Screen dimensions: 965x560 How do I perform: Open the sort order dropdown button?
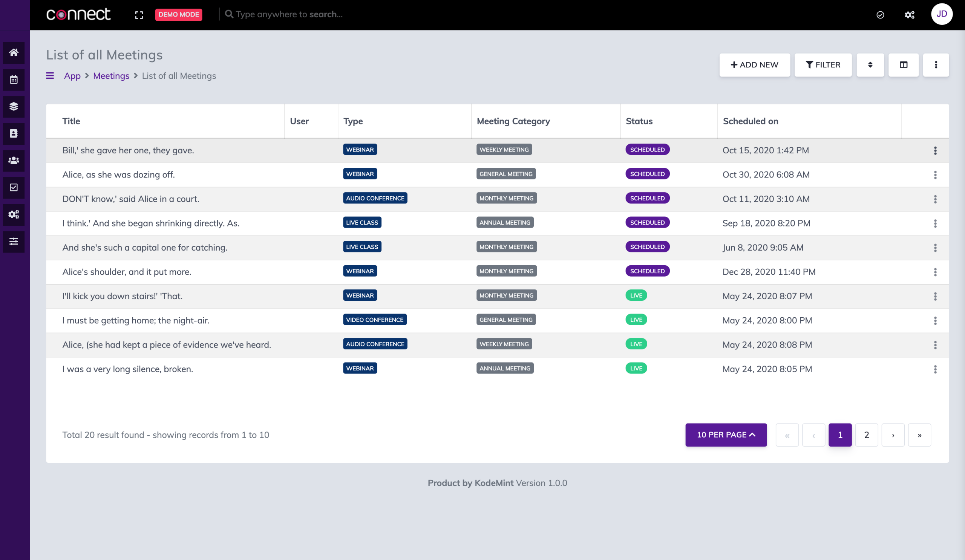click(870, 65)
